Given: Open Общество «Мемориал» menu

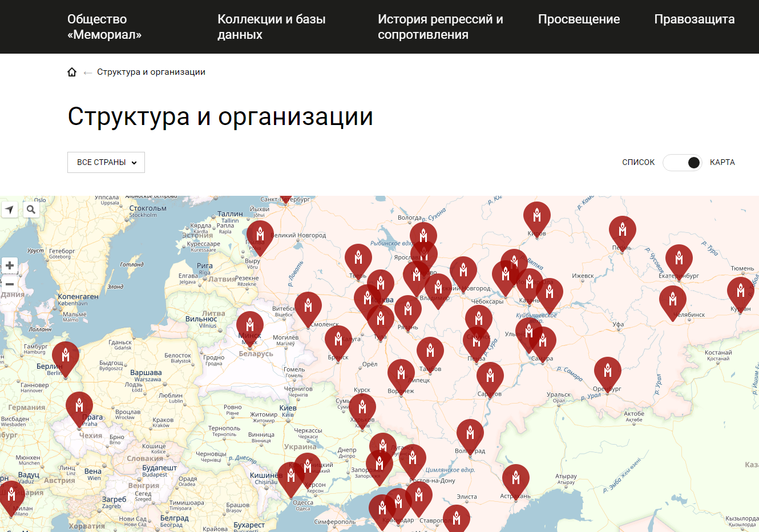Looking at the screenshot, I should 104,27.
